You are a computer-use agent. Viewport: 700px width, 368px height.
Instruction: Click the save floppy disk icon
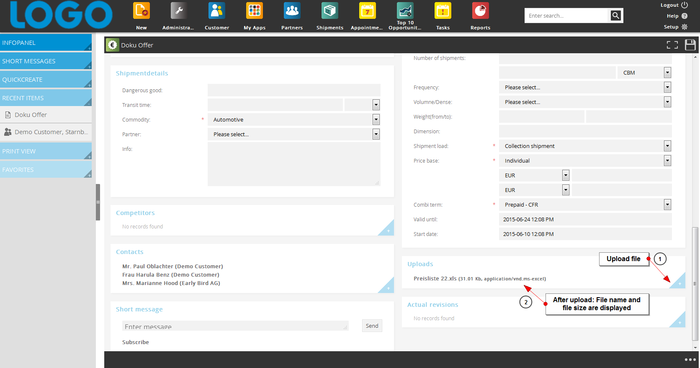tap(690, 45)
